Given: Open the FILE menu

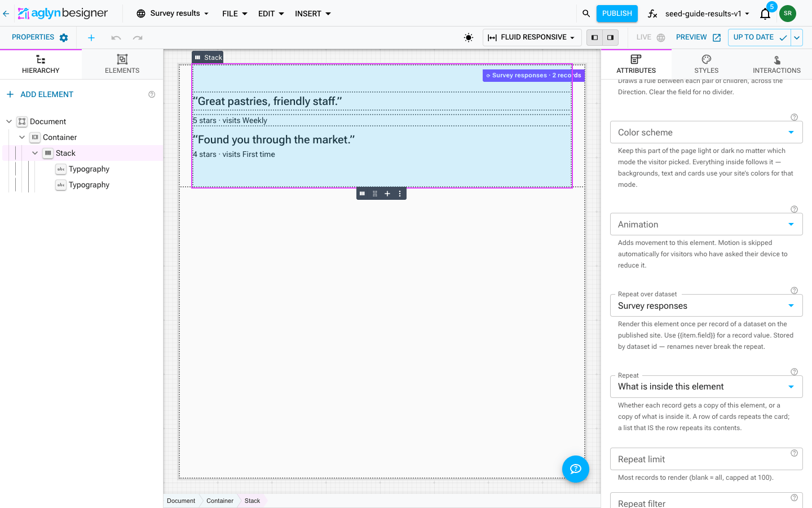Looking at the screenshot, I should coord(235,14).
